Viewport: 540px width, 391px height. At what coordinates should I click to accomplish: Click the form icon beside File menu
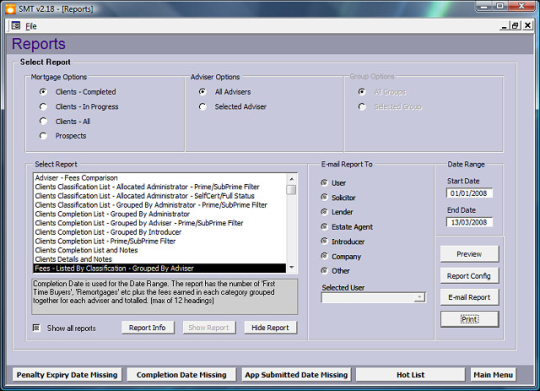[15, 25]
